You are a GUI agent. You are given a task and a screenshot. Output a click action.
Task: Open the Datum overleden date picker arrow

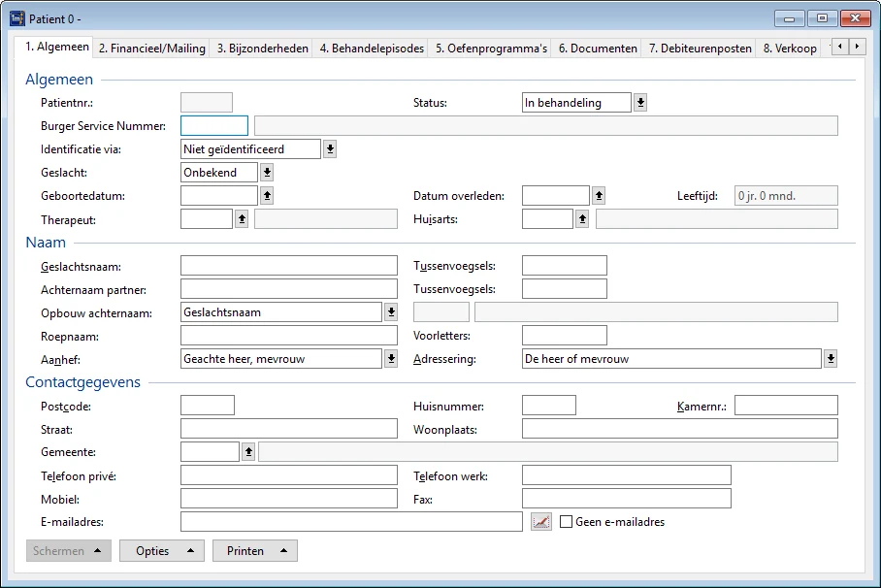(599, 196)
